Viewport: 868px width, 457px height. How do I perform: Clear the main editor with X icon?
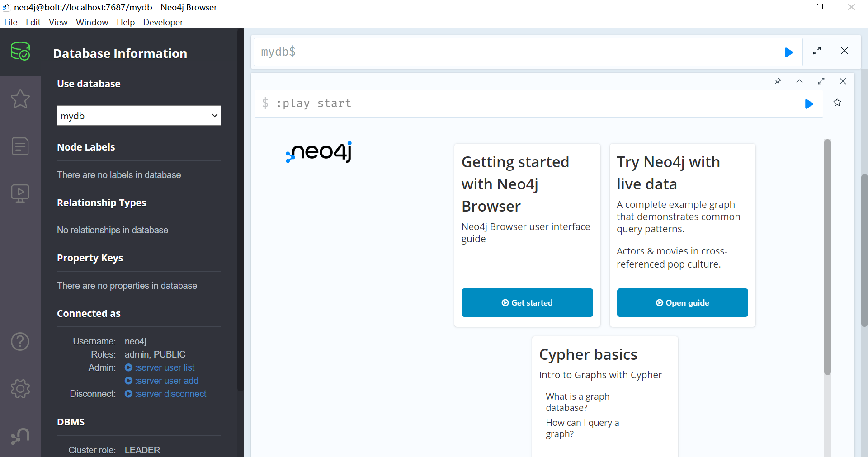844,51
